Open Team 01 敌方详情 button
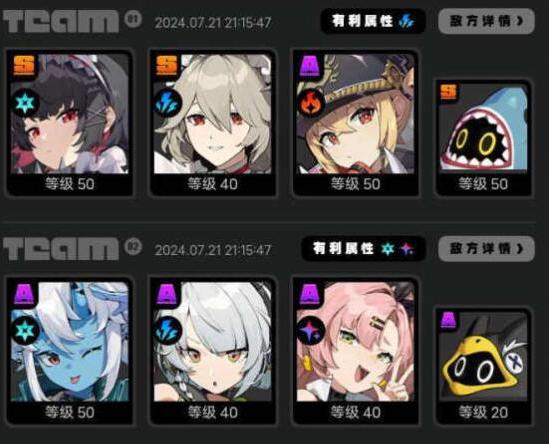The width and height of the screenshot is (549, 444). coord(486,21)
